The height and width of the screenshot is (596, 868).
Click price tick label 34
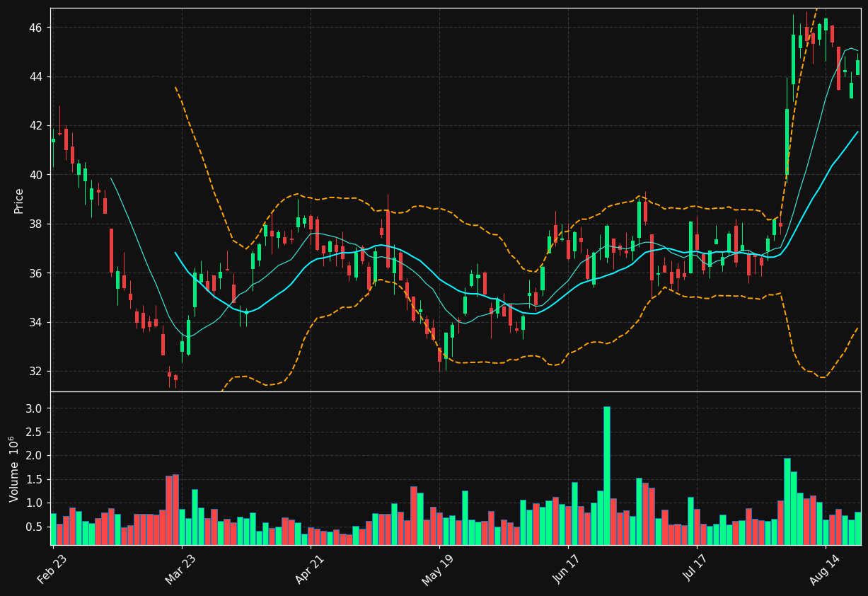(x=37, y=322)
